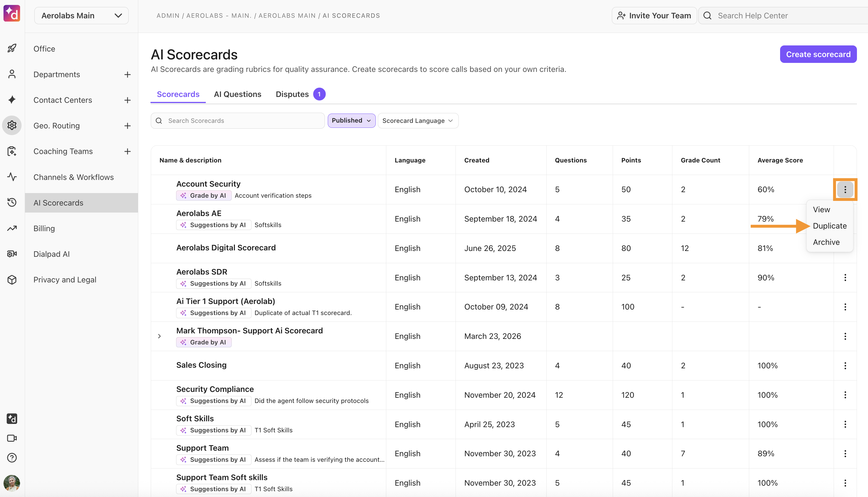Open the Aerolabs Main office dropdown
868x497 pixels.
81,16
